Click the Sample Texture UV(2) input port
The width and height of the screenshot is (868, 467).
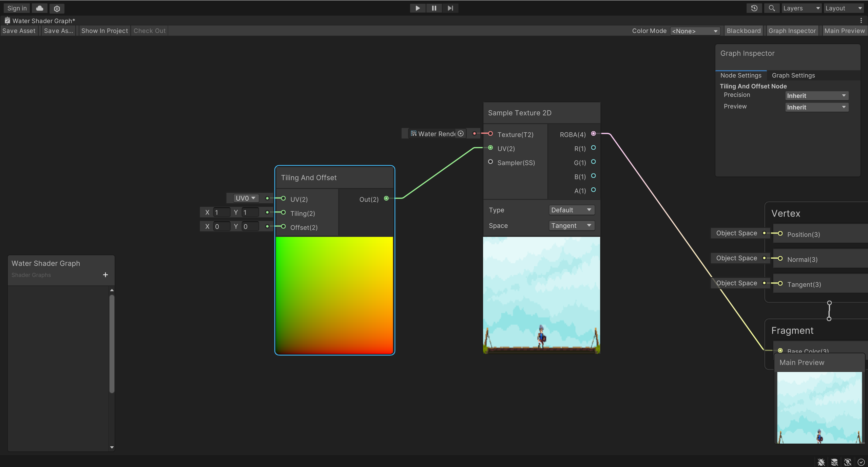click(x=490, y=148)
